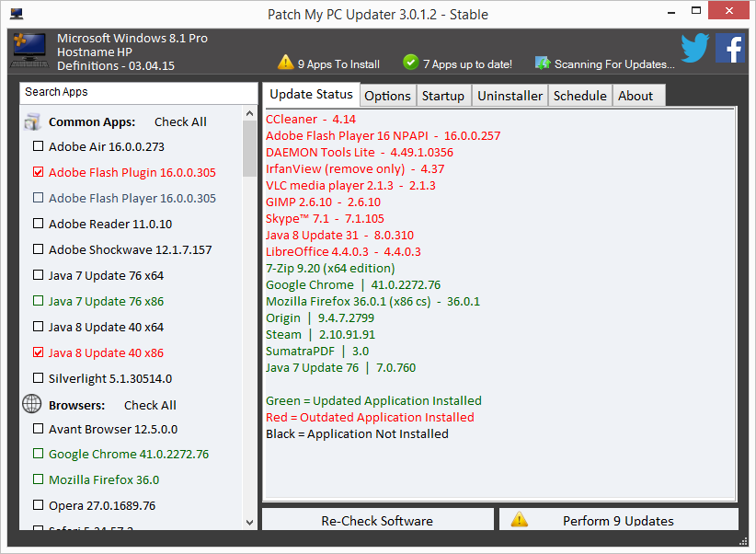Click green checkmark icon beside 7 Apps up to date

coord(410,63)
